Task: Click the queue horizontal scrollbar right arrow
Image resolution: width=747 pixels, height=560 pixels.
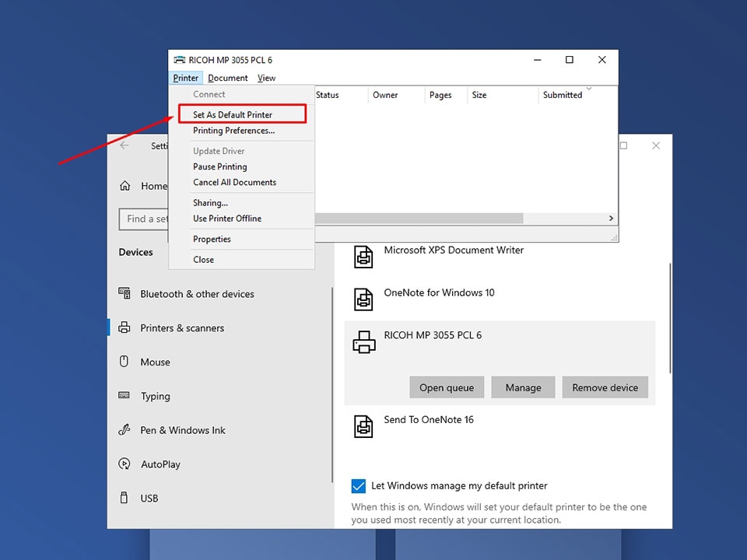Action: (x=611, y=218)
